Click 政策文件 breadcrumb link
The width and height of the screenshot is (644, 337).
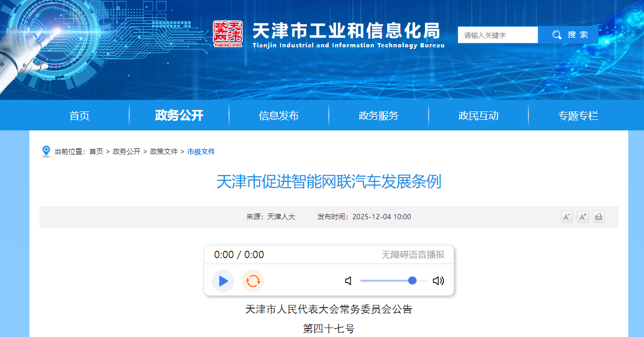164,151
